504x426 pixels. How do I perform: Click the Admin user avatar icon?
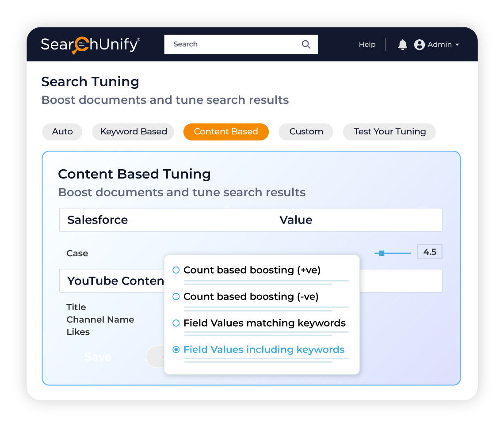pyautogui.click(x=419, y=45)
